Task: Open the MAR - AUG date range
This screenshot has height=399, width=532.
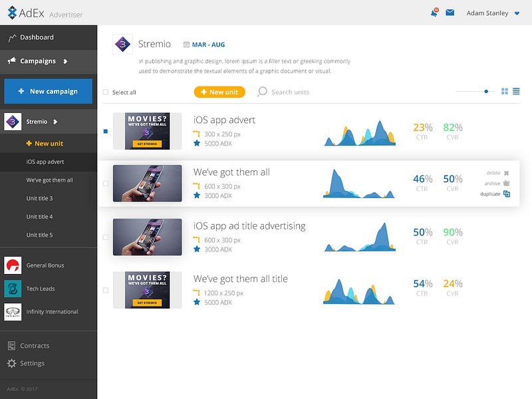Action: tap(208, 45)
